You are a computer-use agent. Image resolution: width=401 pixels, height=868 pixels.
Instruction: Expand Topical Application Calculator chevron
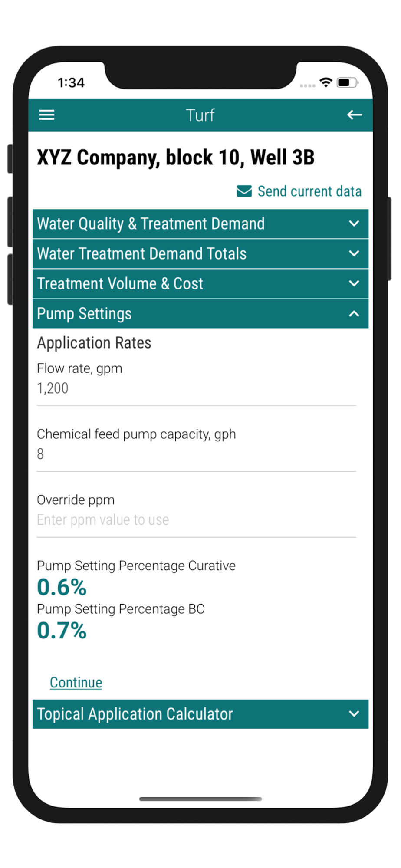tap(354, 714)
